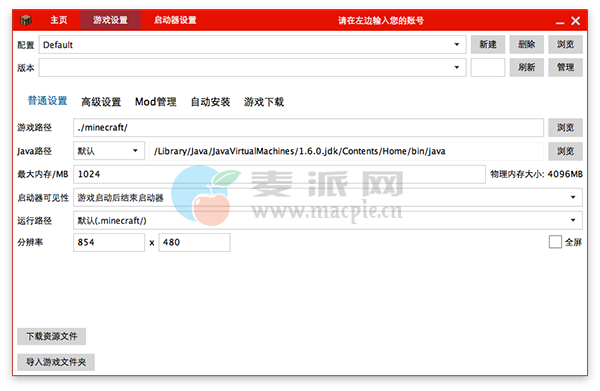Click 浏览 next to the Java path
This screenshot has height=391, width=600.
click(565, 151)
